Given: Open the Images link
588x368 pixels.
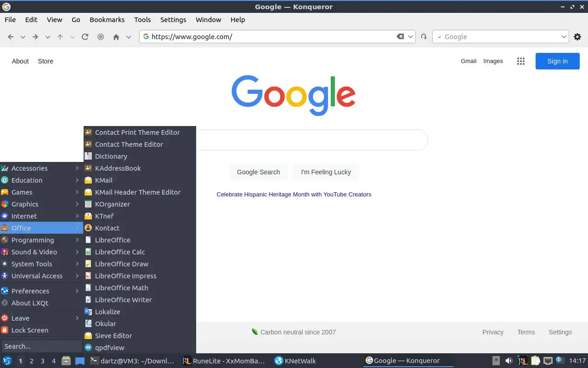Looking at the screenshot, I should pos(493,61).
